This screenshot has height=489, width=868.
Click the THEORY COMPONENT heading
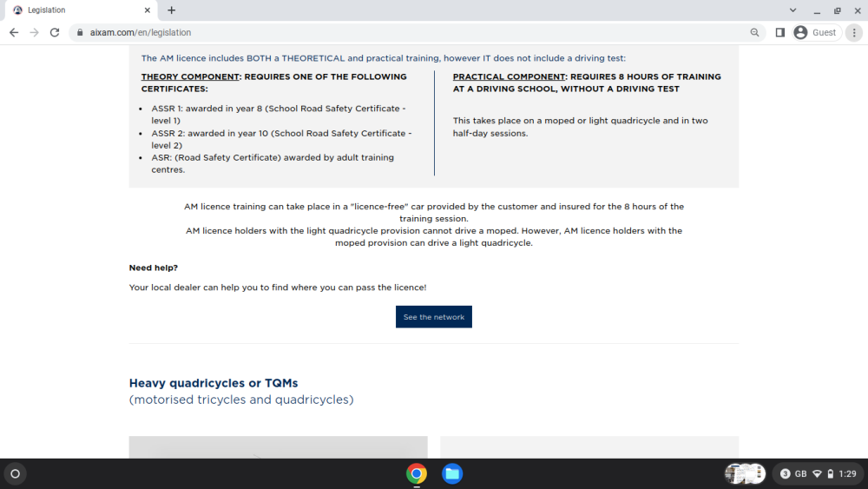(274, 83)
